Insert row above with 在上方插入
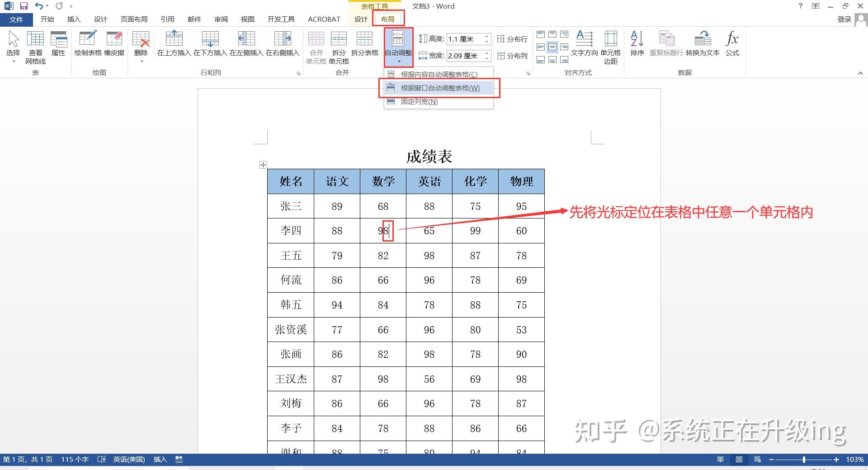 pos(174,44)
